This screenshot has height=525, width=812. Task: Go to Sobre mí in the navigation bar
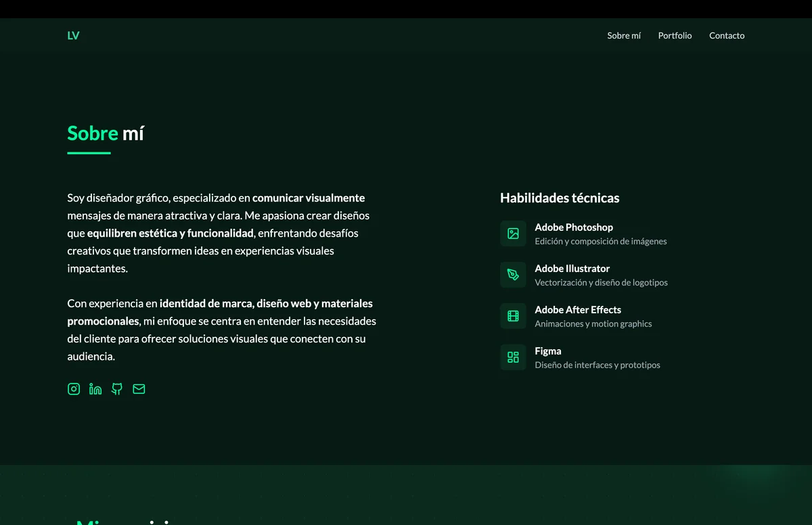pyautogui.click(x=623, y=36)
